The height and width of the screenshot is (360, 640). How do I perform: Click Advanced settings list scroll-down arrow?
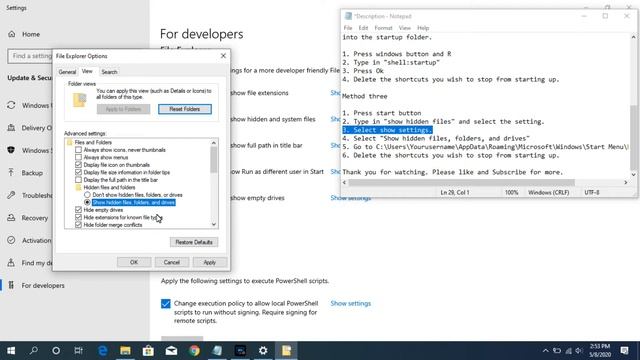coord(213,224)
